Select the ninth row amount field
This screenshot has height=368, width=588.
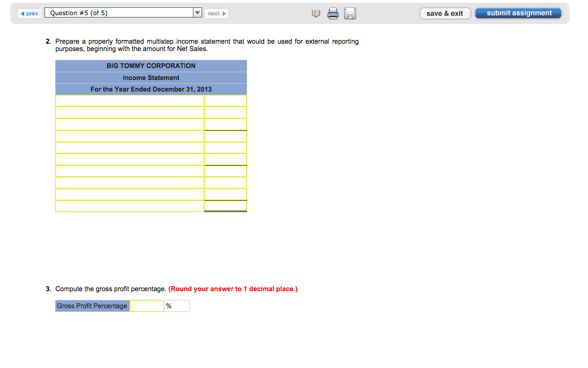click(226, 194)
